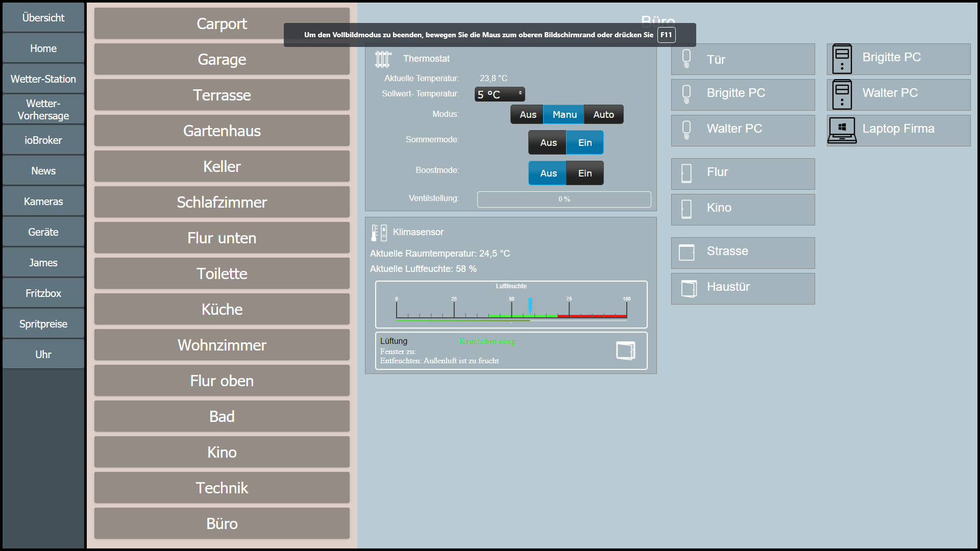Image resolution: width=980 pixels, height=551 pixels.
Task: Open the Schlafzimmer room button
Action: point(222,203)
